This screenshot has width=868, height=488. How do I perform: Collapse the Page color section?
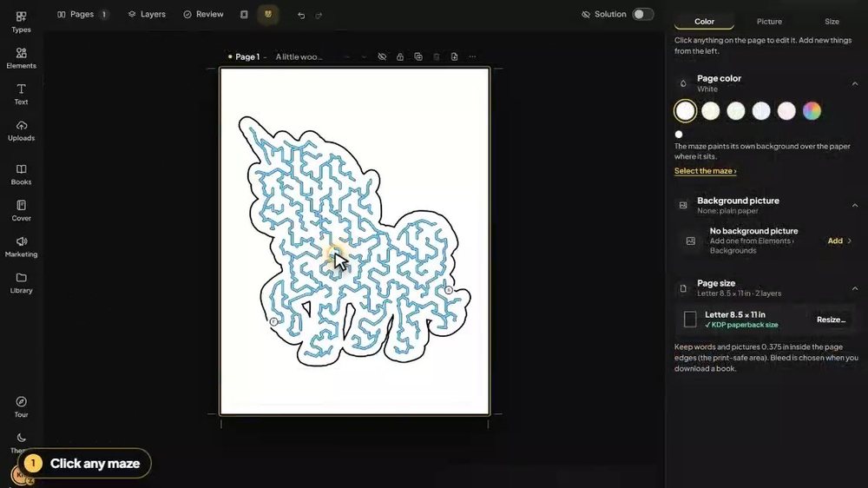[x=855, y=83]
